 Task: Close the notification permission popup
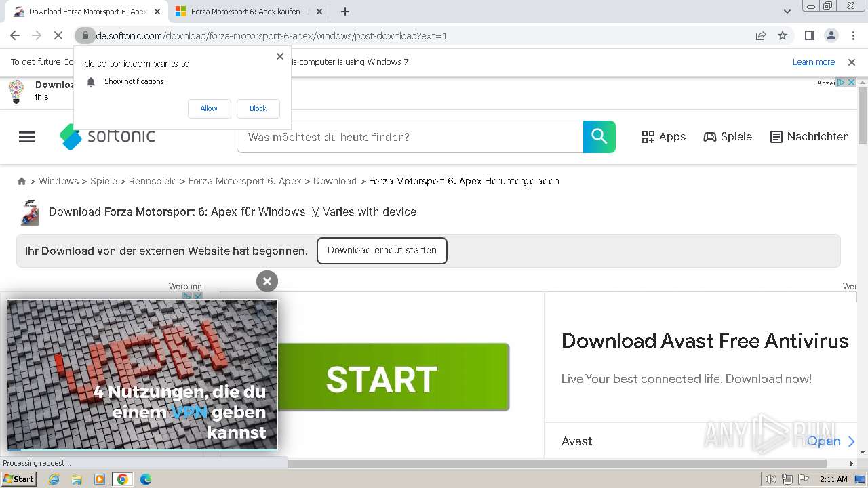[280, 56]
